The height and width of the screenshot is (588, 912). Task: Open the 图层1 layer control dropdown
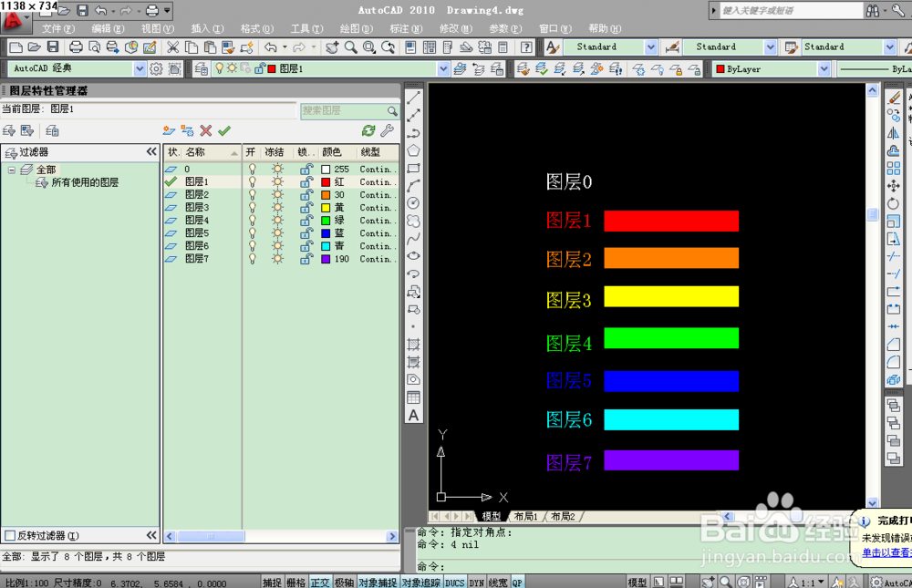tap(443, 68)
